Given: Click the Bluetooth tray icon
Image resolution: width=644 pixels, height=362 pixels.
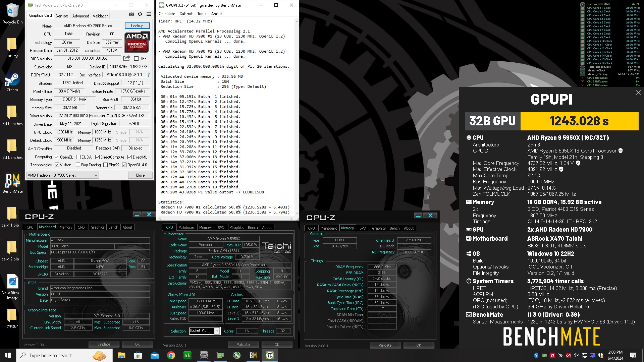Looking at the screenshot, I should tap(536, 355).
